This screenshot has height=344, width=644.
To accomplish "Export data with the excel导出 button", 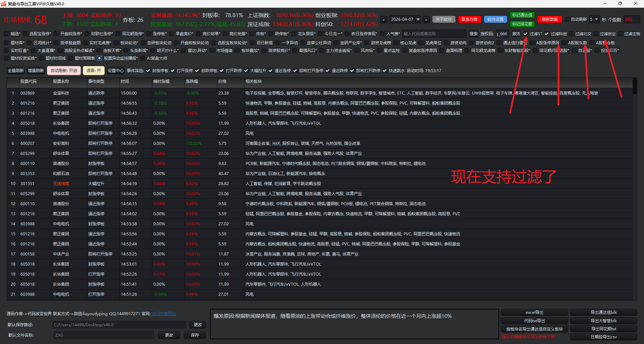I will coord(534,312).
